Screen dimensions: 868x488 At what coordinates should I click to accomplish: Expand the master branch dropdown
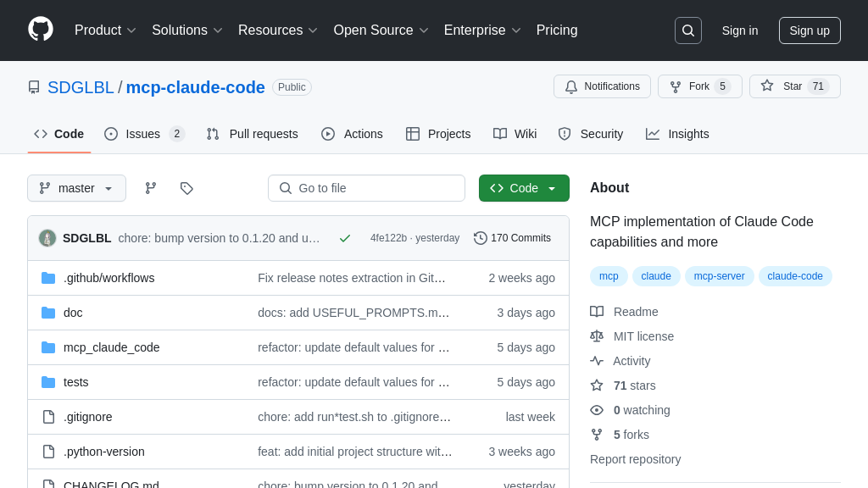76,188
